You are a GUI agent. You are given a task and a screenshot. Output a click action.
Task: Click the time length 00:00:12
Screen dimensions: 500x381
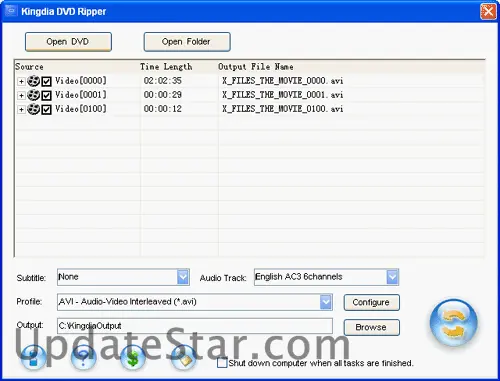click(x=163, y=109)
